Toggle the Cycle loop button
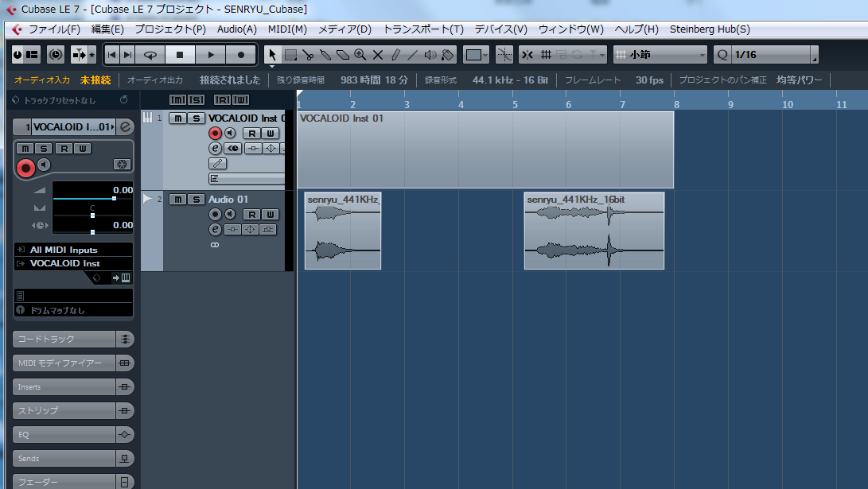 click(150, 55)
